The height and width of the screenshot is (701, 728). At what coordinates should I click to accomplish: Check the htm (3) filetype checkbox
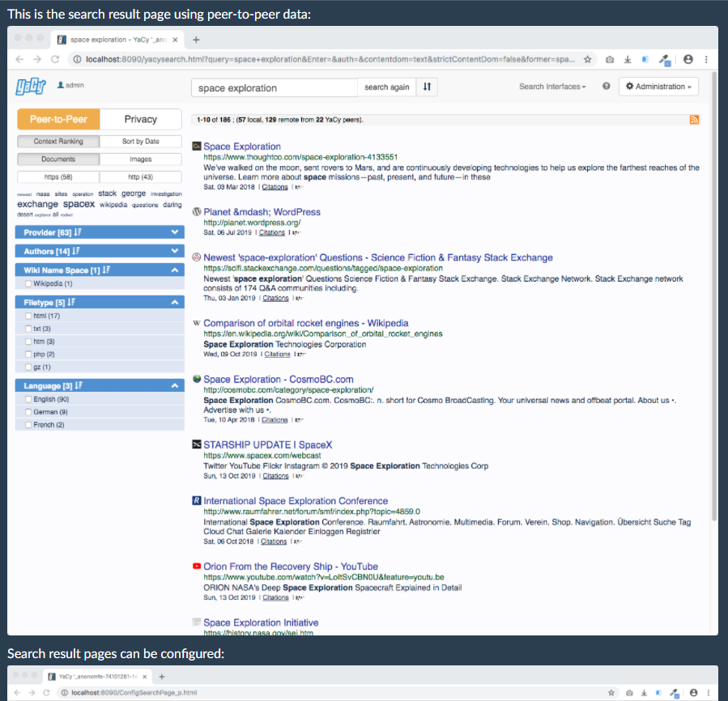point(28,342)
